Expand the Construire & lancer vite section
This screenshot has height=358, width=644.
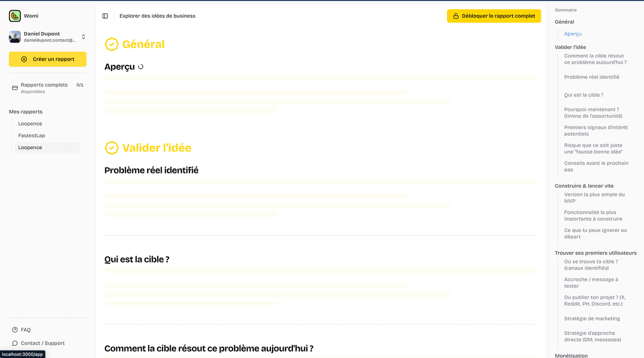584,185
